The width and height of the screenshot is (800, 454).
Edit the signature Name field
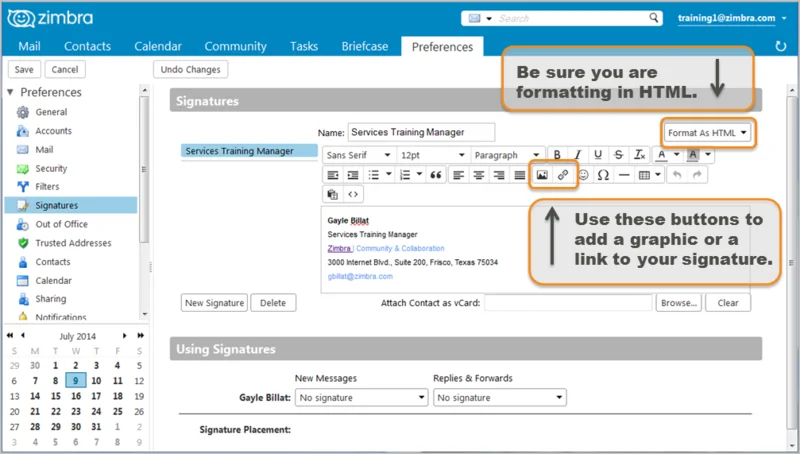pyautogui.click(x=421, y=132)
